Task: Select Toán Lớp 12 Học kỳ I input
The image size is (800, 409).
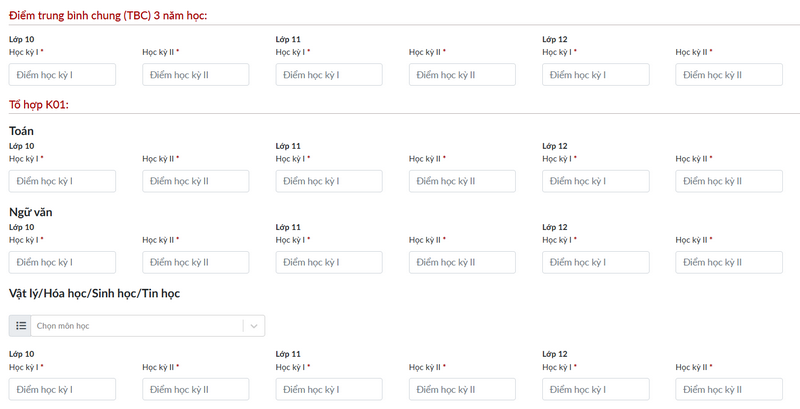Action: pos(596,181)
